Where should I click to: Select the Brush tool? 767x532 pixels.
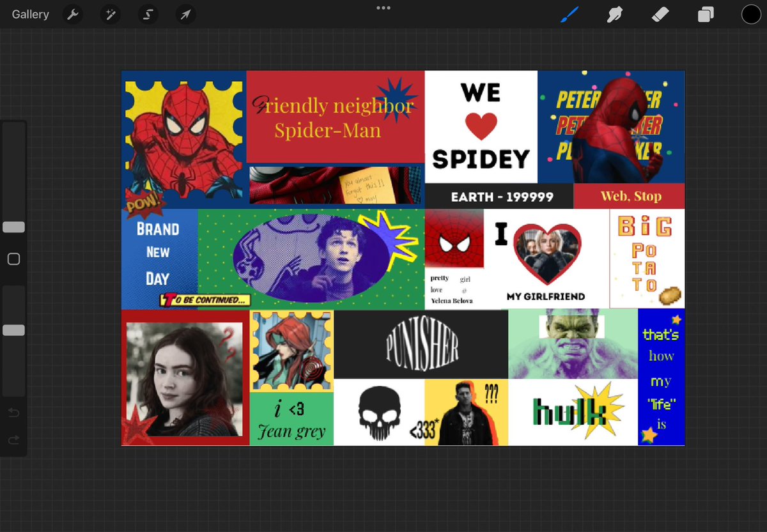(x=569, y=14)
